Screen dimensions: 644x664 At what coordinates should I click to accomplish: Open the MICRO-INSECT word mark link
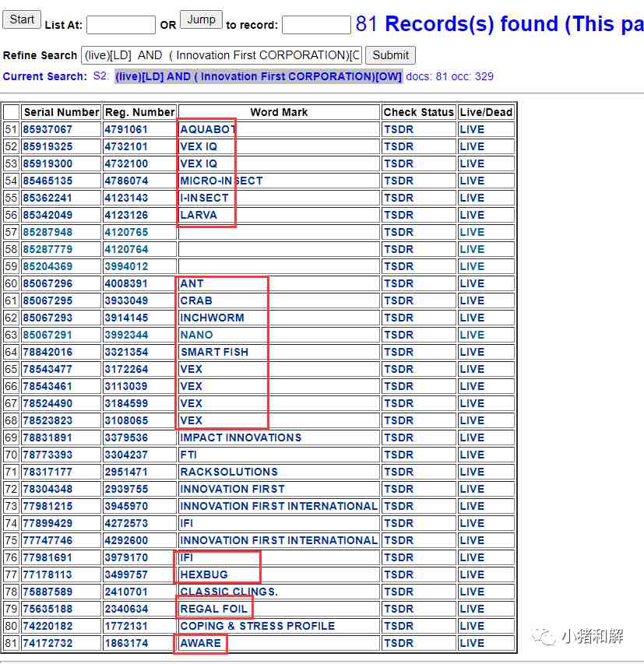[x=221, y=181]
